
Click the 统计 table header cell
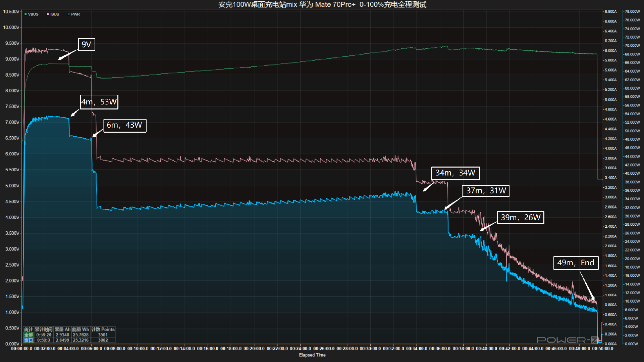tap(29, 329)
